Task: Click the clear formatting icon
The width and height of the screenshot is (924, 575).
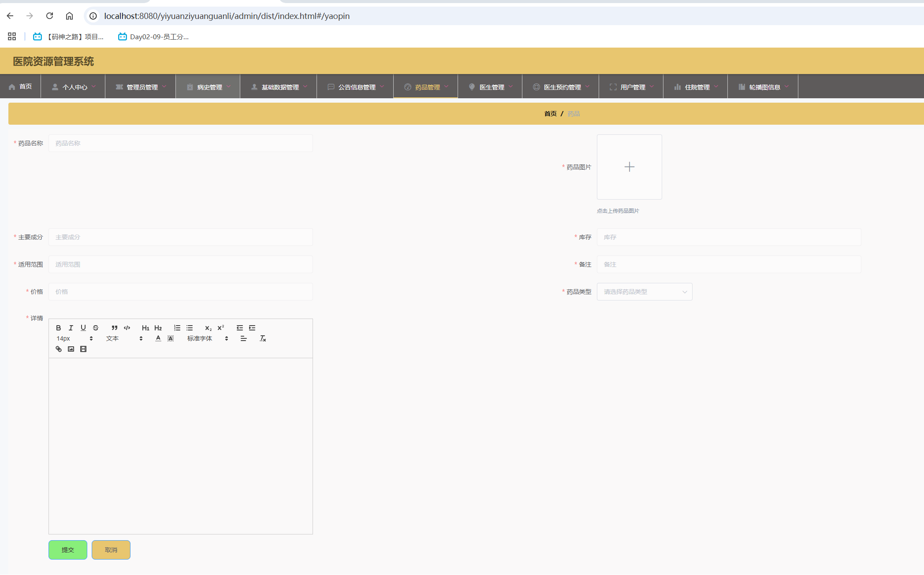Action: [x=263, y=338]
